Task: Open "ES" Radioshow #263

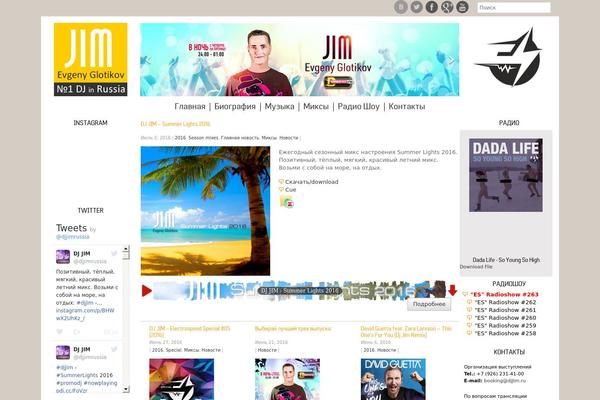Action: tap(504, 294)
